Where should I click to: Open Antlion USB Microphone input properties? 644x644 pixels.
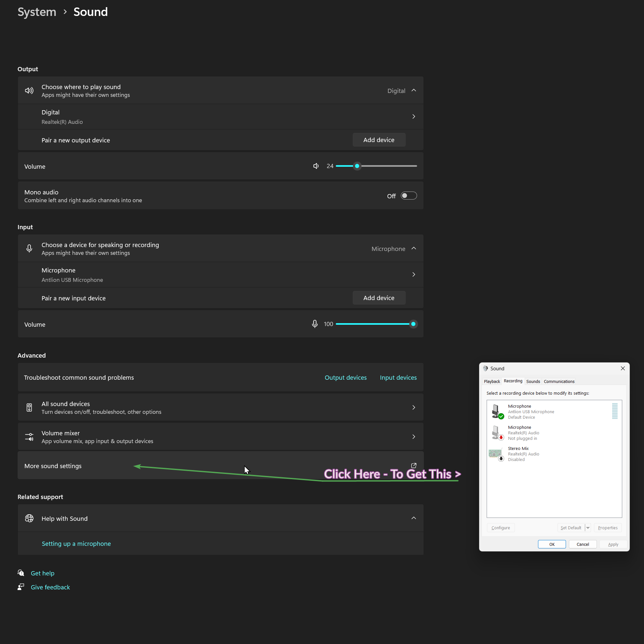(x=221, y=275)
